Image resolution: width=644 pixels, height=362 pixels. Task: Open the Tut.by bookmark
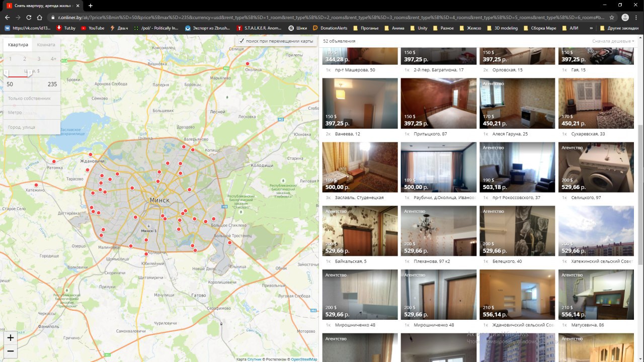pyautogui.click(x=65, y=28)
